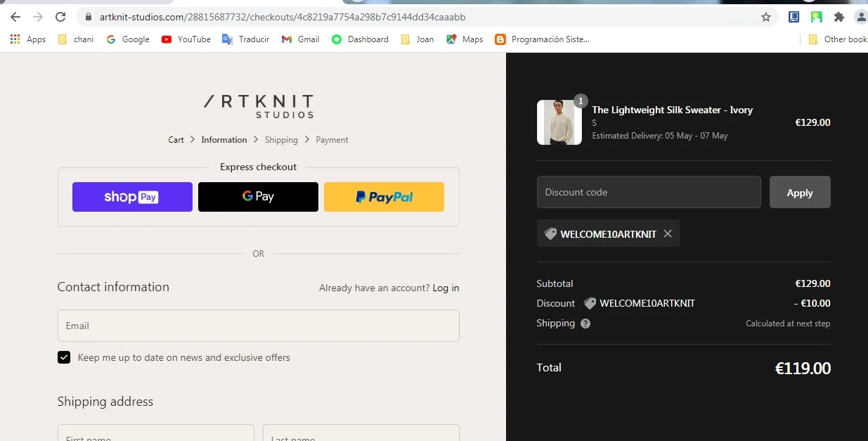
Task: Open the green extension icon
Action: (x=817, y=17)
